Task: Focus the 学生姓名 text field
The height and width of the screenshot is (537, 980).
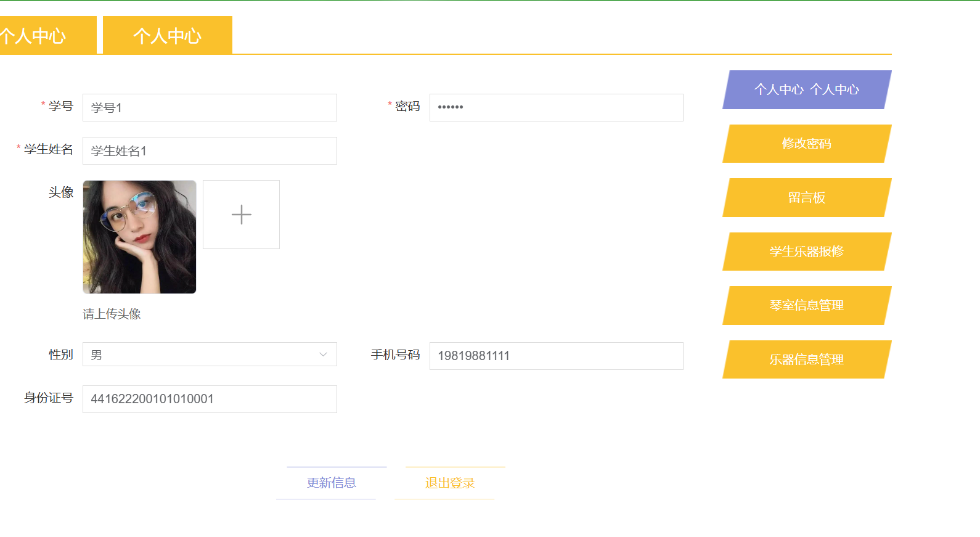Action: pyautogui.click(x=210, y=151)
